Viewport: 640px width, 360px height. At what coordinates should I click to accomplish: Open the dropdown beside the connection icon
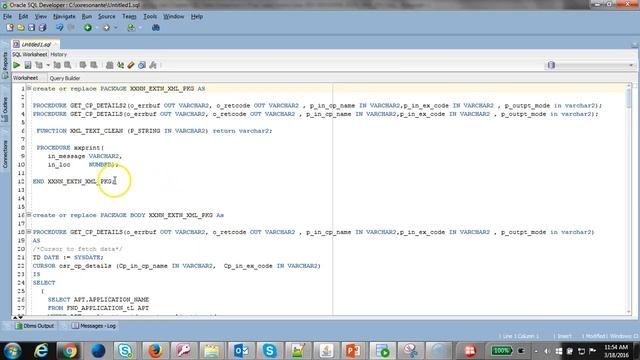pyautogui.click(x=140, y=28)
